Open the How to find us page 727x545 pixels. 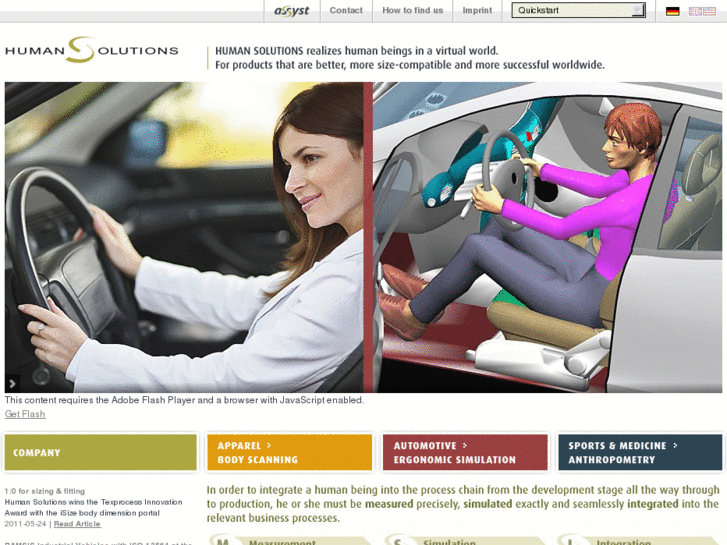[412, 10]
